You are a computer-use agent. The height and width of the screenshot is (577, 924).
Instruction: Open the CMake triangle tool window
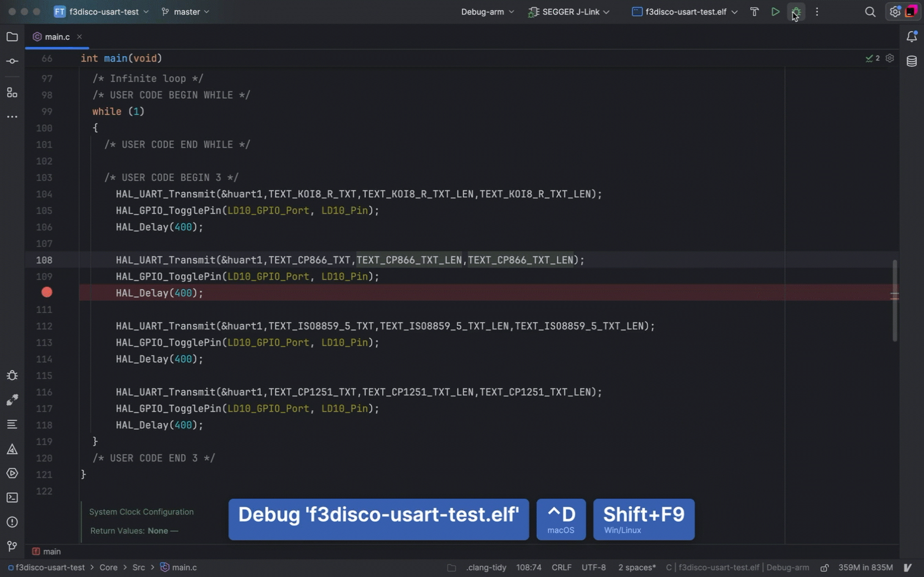tap(12, 449)
